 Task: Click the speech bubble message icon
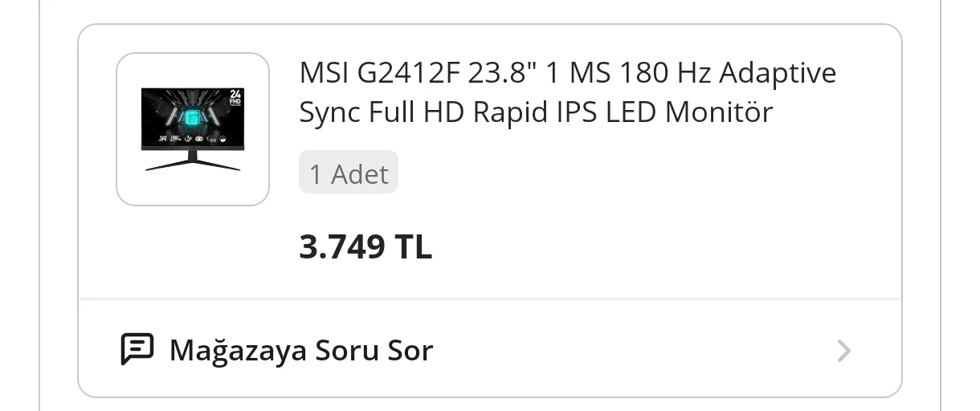coord(137,350)
